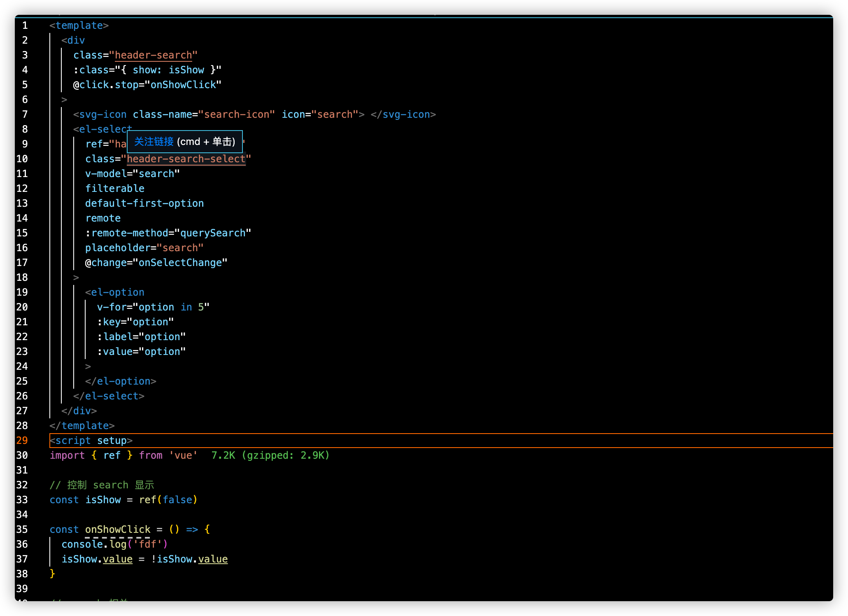Click placeholder="search" attribute on line 16

click(144, 247)
